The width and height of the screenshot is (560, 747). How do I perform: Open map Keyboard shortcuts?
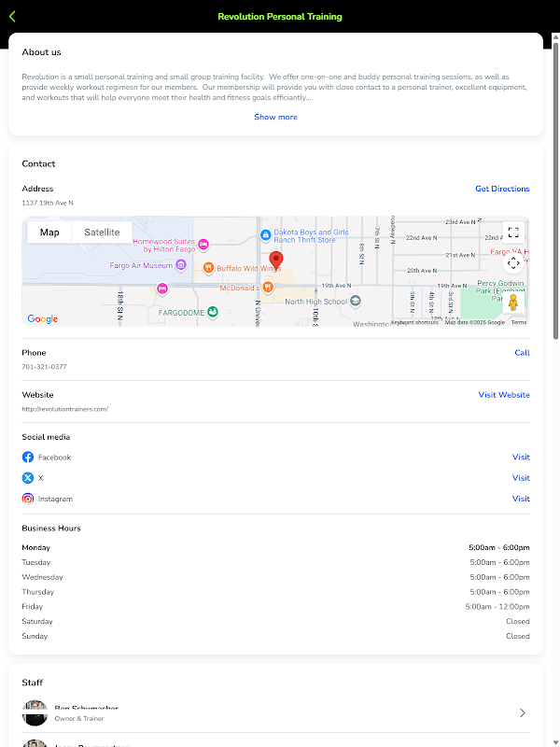coord(414,322)
